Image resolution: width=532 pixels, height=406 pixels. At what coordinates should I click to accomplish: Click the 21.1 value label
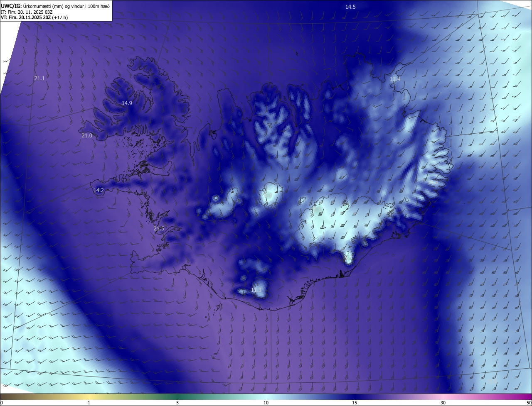tap(39, 78)
